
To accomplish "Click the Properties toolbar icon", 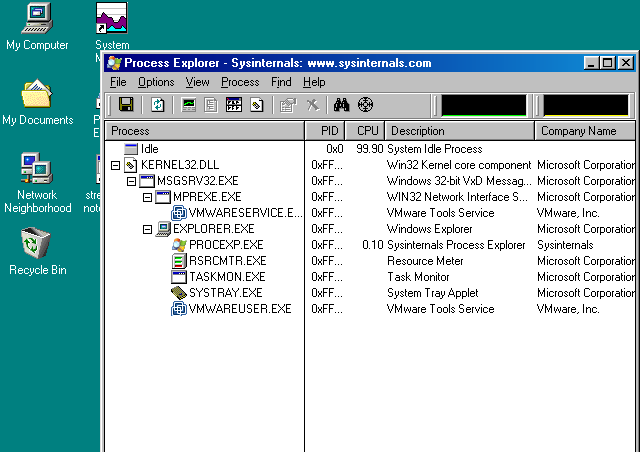I will click(x=288, y=105).
